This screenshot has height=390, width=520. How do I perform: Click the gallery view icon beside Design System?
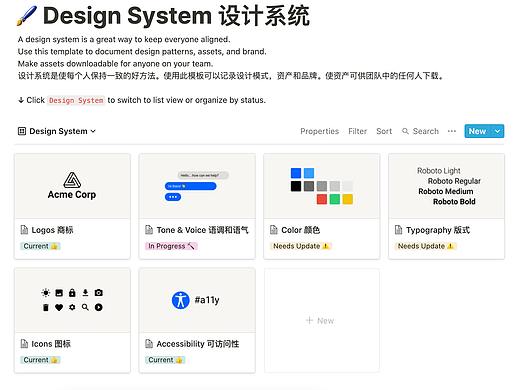pyautogui.click(x=22, y=131)
